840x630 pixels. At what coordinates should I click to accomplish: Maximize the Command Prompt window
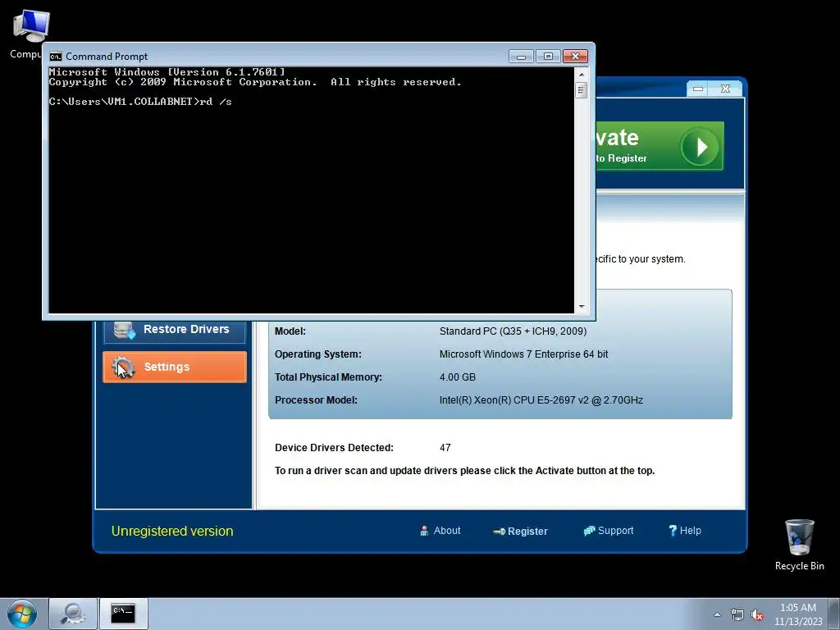tap(547, 57)
